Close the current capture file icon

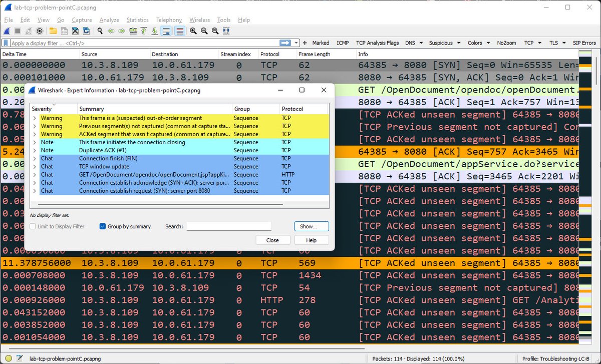click(75, 31)
